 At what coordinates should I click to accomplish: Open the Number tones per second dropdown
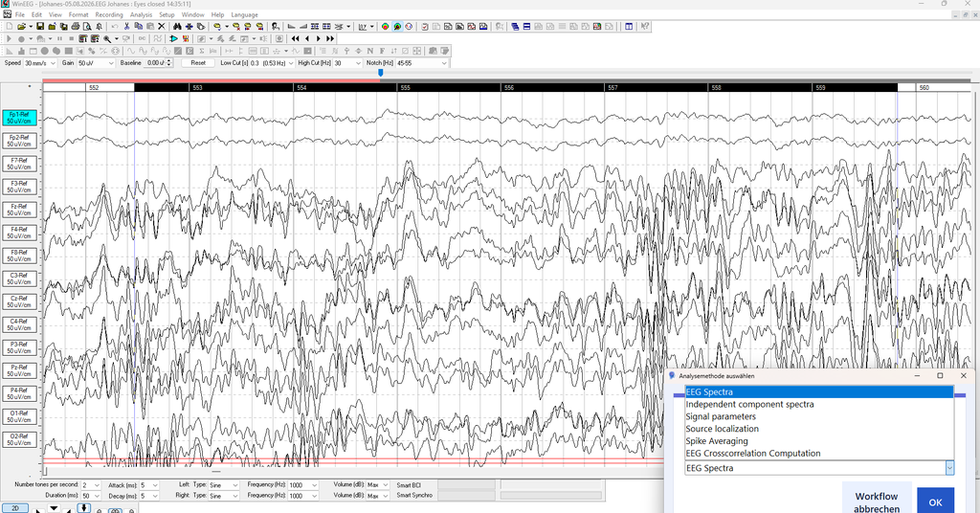97,485
